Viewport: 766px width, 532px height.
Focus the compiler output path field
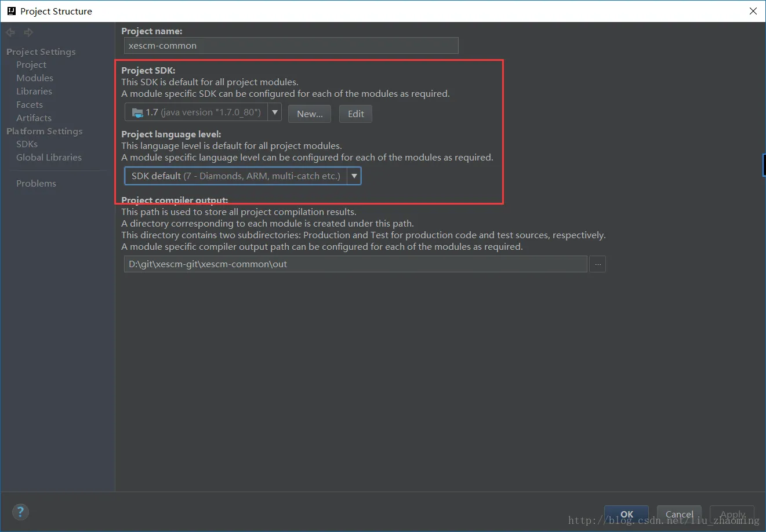coord(355,264)
